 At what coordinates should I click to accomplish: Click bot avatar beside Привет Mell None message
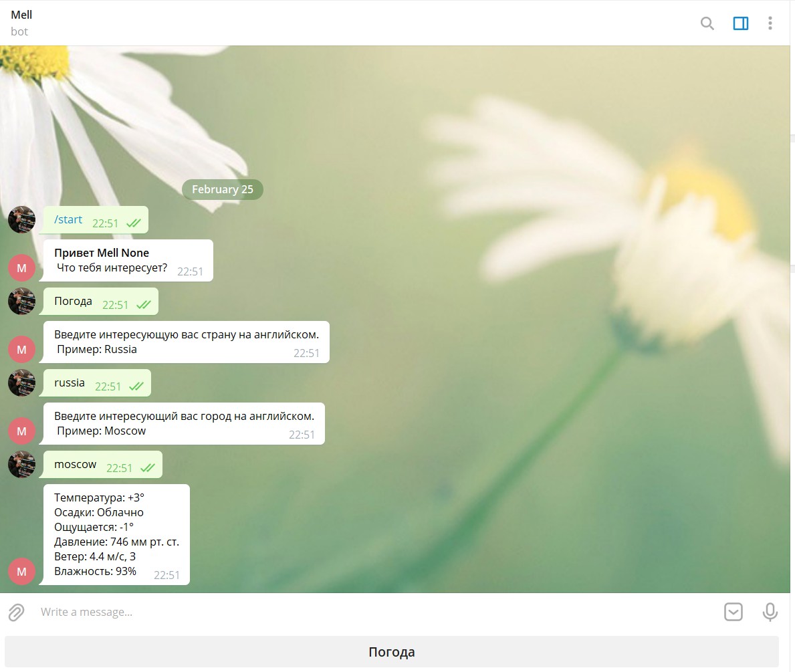coord(22,267)
